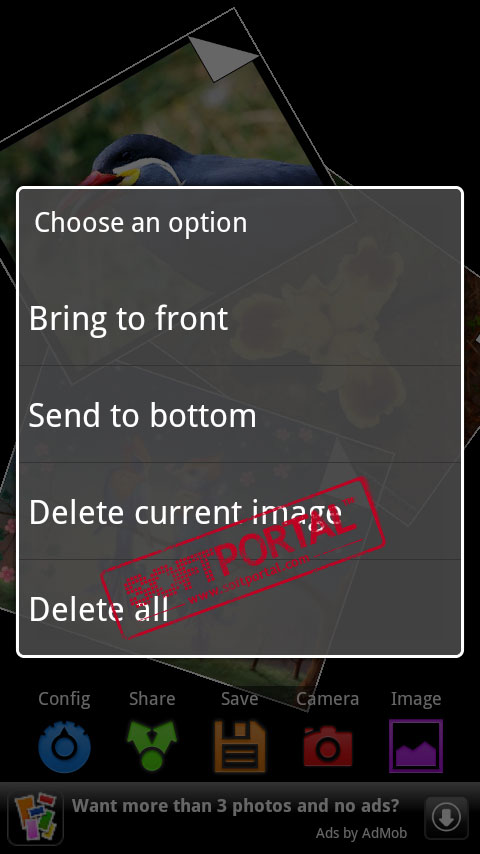480x854 pixels.
Task: Tap the Share label text
Action: point(152,699)
